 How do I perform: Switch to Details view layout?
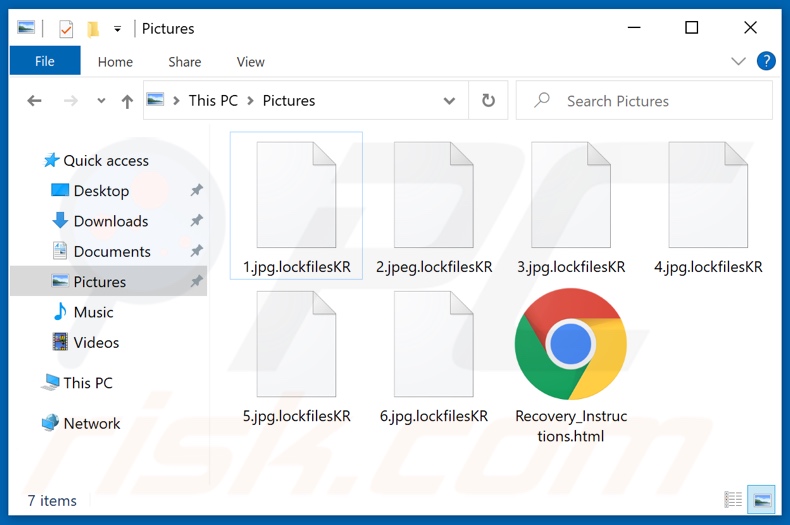pyautogui.click(x=733, y=500)
